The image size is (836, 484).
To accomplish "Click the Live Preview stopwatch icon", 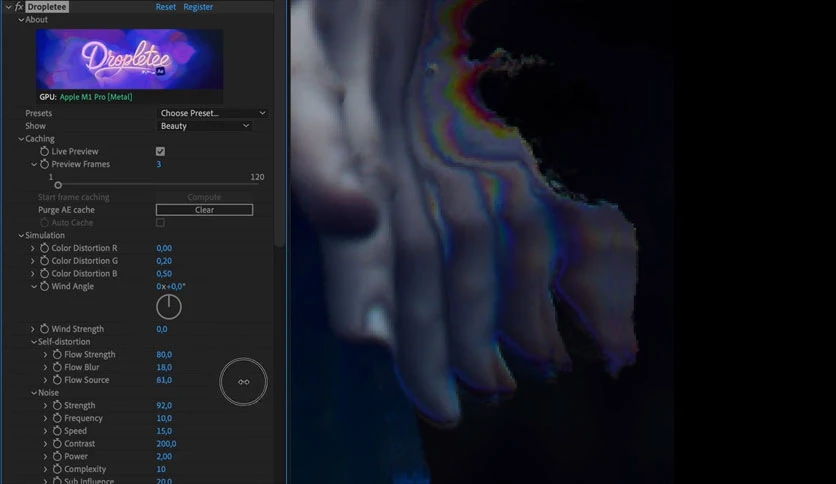I will tap(44, 151).
